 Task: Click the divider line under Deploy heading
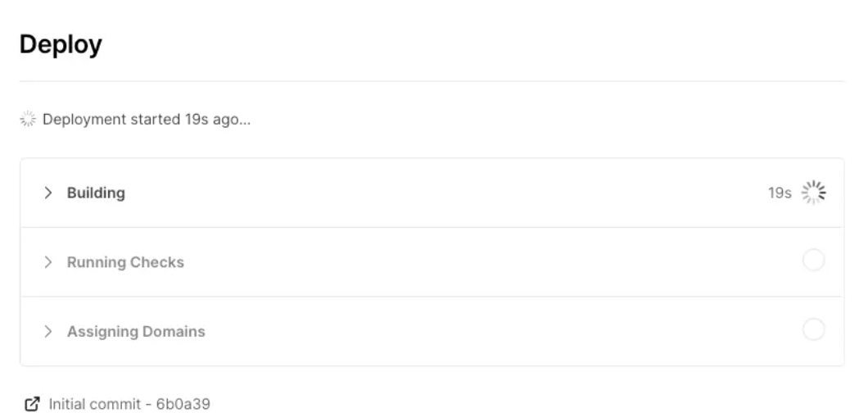(x=432, y=81)
